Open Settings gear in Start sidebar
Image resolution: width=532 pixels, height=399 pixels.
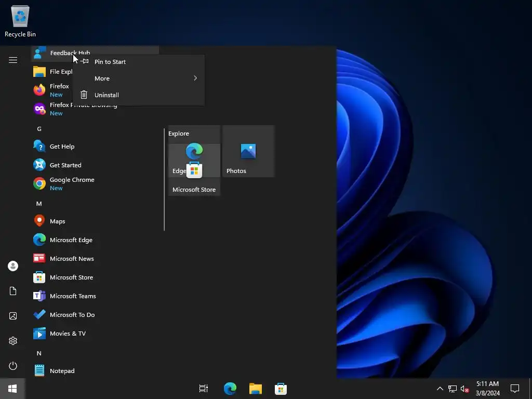pyautogui.click(x=13, y=341)
